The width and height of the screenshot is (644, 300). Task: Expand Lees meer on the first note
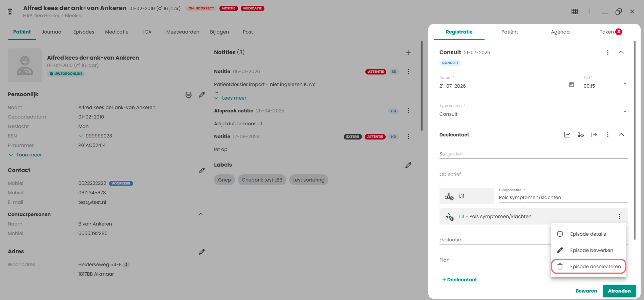point(230,98)
